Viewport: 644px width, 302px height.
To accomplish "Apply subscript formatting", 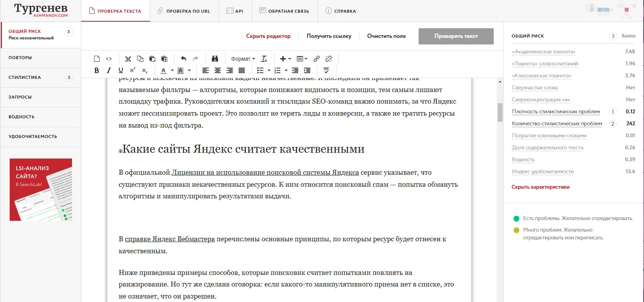I will 145,70.
